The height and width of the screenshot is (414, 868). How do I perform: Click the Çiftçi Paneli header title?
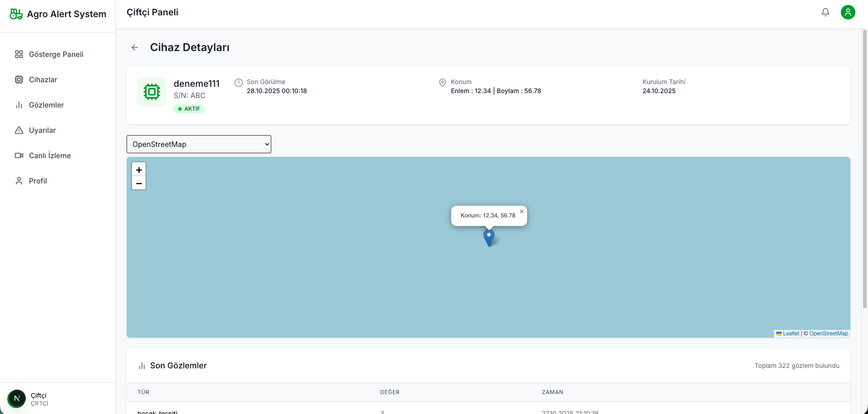152,12
